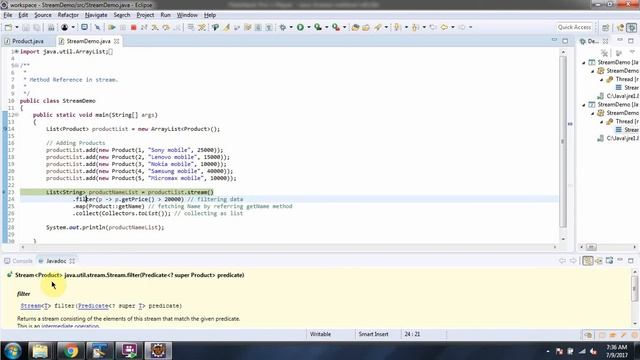Open the Run menu

click(165, 15)
